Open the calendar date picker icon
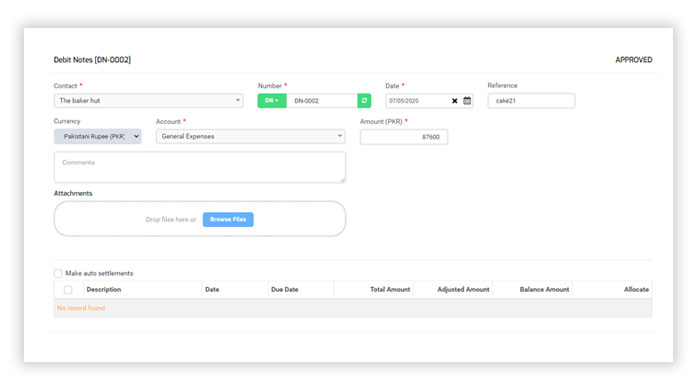 (467, 100)
